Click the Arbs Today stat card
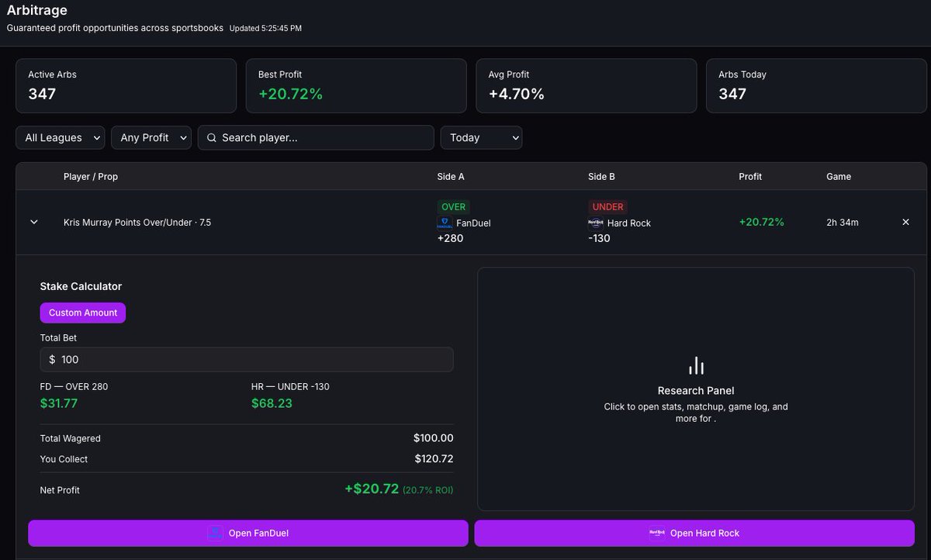The height and width of the screenshot is (560, 931). pyautogui.click(x=816, y=85)
